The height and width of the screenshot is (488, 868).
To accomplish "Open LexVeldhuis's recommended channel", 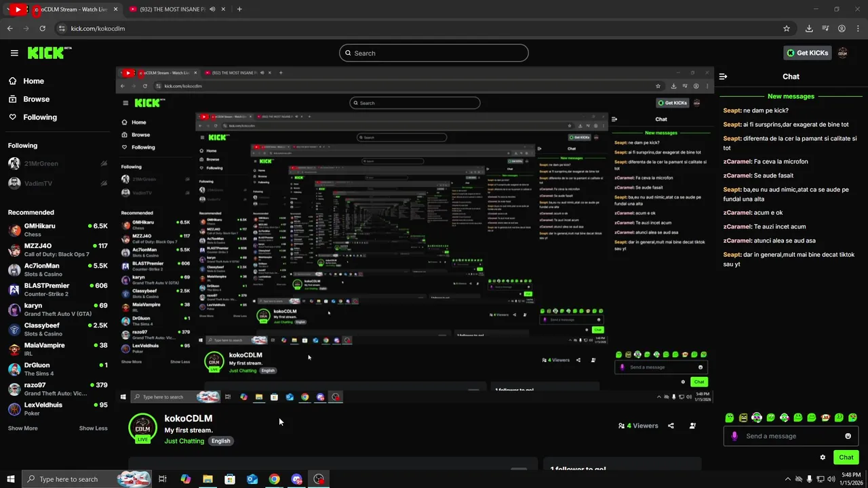I will tap(58, 409).
